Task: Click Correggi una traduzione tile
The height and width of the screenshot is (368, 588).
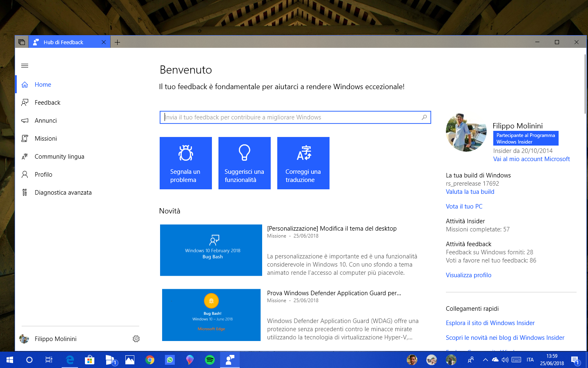Action: 303,163
